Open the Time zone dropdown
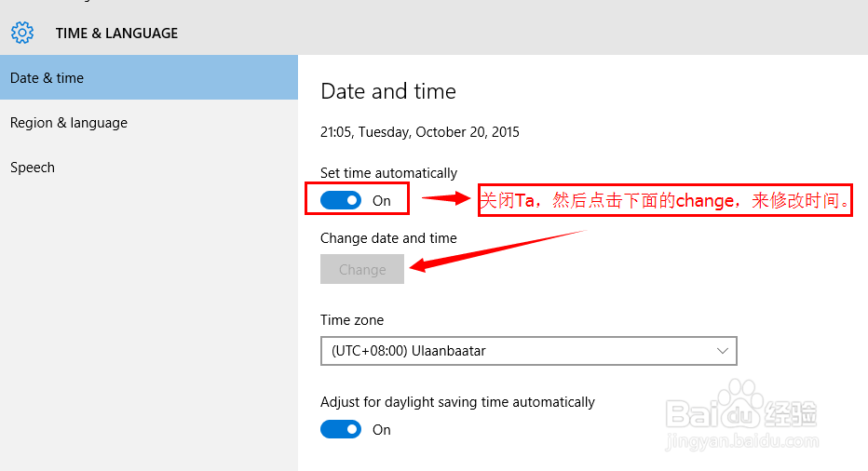The height and width of the screenshot is (471, 868). (x=529, y=351)
